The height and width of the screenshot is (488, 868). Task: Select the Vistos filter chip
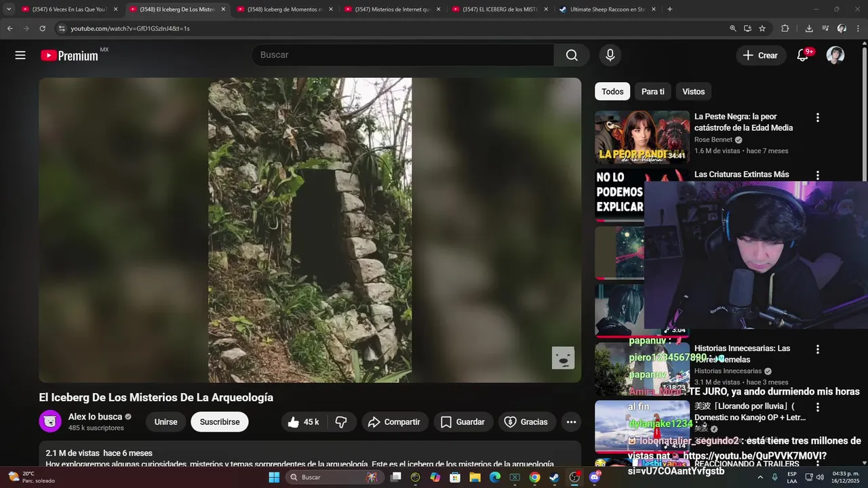pyautogui.click(x=693, y=91)
